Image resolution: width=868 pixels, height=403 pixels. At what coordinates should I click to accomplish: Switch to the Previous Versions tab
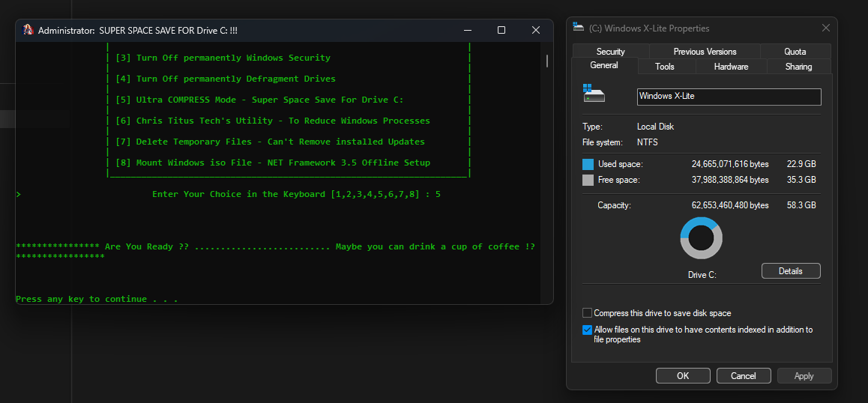click(x=705, y=52)
